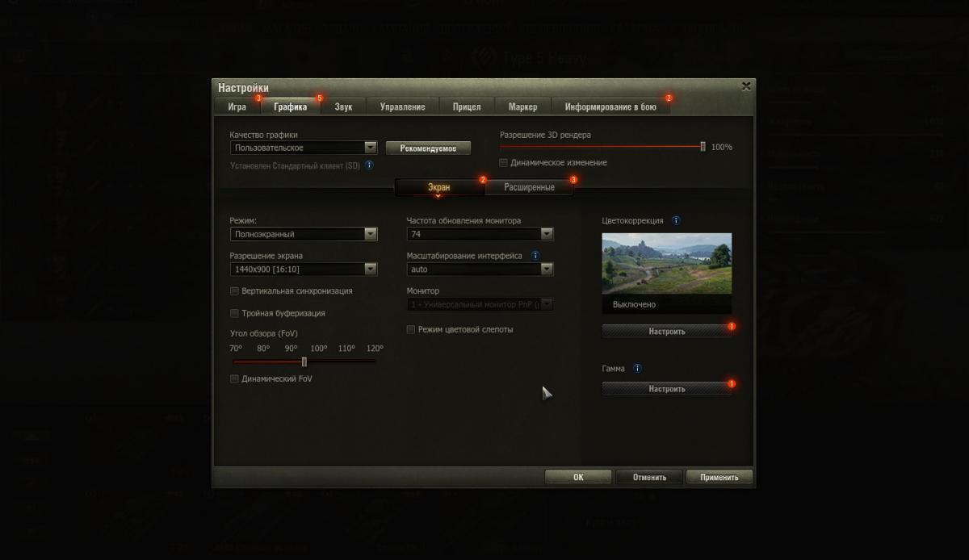Click the 120° mark on FoV scale
Image resolution: width=969 pixels, height=560 pixels.
(375, 349)
